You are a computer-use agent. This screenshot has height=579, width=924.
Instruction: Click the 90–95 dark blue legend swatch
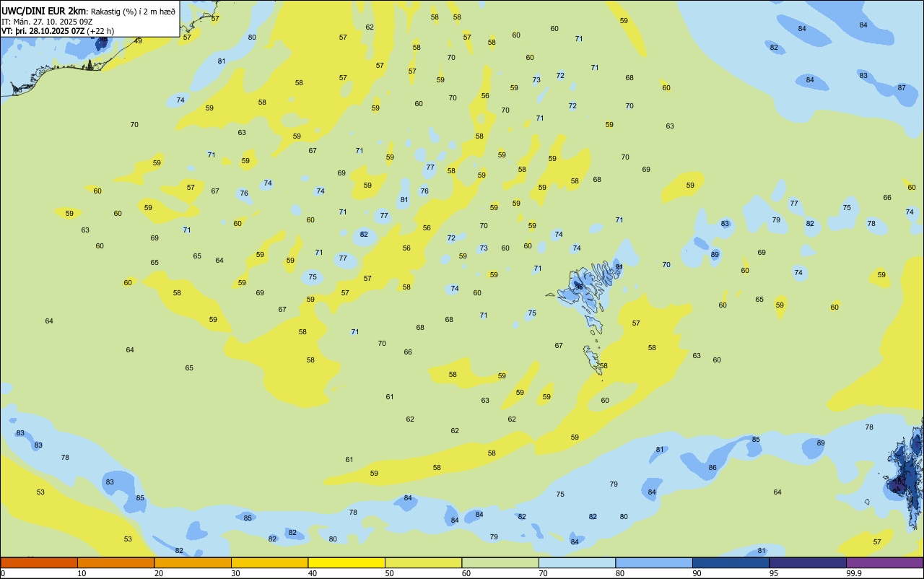pos(731,562)
